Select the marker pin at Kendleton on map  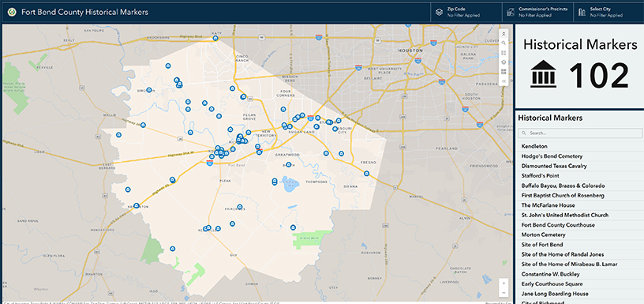point(137,205)
